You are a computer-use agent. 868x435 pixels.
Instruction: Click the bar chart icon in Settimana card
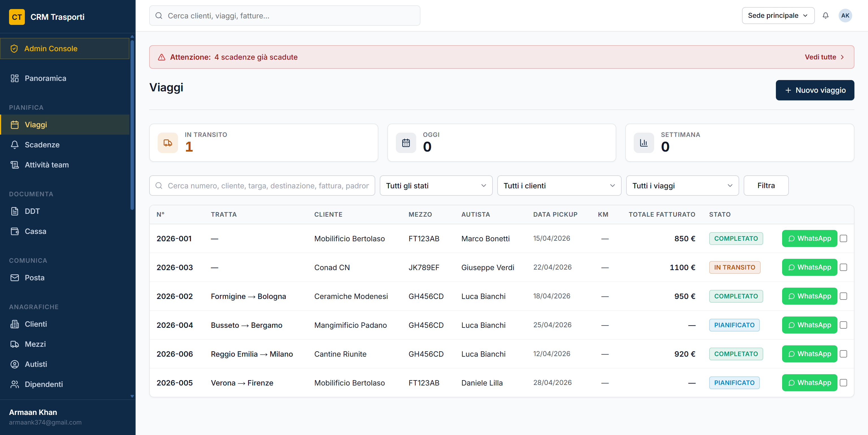pos(644,143)
